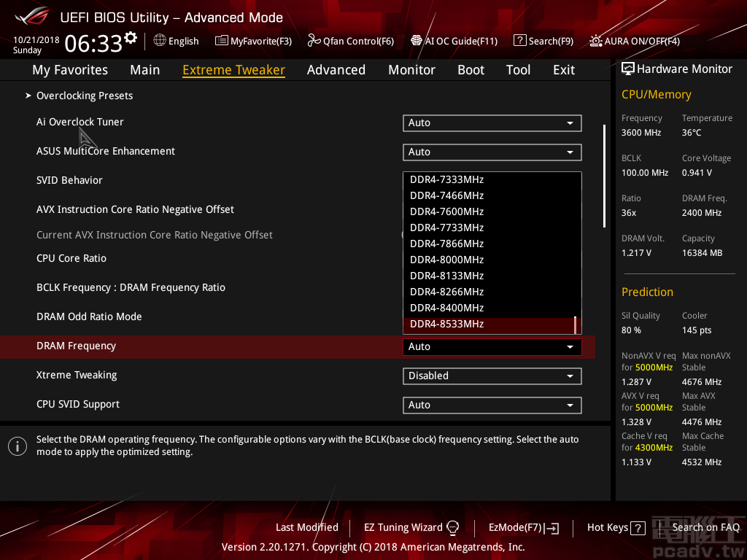The image size is (747, 560).
Task: Click the 06:33 clock display
Action: click(x=94, y=43)
